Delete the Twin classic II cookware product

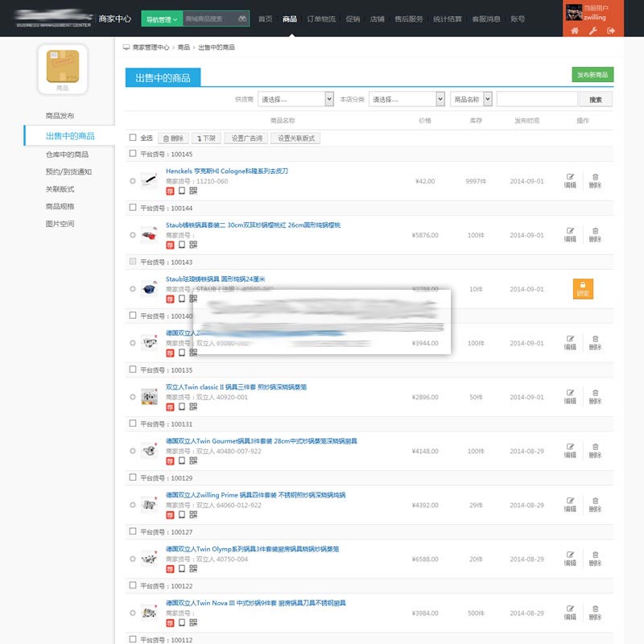tap(595, 397)
